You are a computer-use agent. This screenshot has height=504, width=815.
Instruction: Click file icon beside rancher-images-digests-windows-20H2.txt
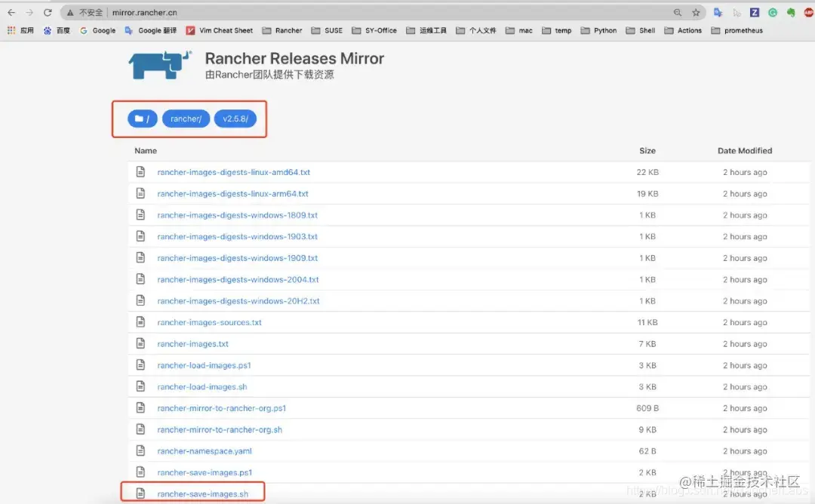[x=140, y=300]
